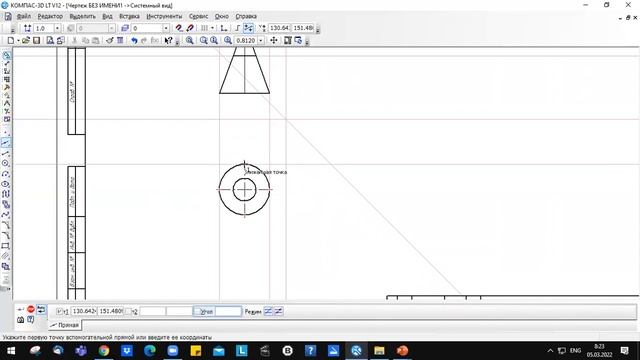Click the context help pointer icon
This screenshot has height=360, width=640.
click(168, 40)
